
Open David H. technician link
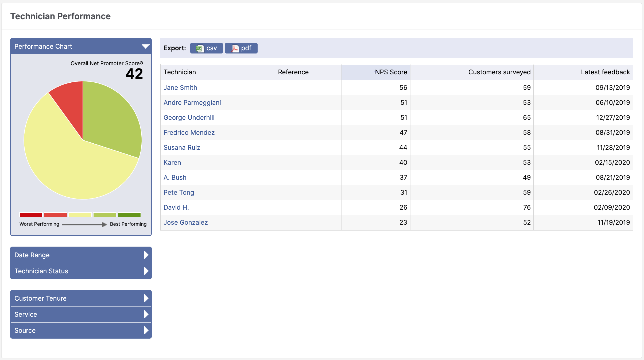(176, 207)
